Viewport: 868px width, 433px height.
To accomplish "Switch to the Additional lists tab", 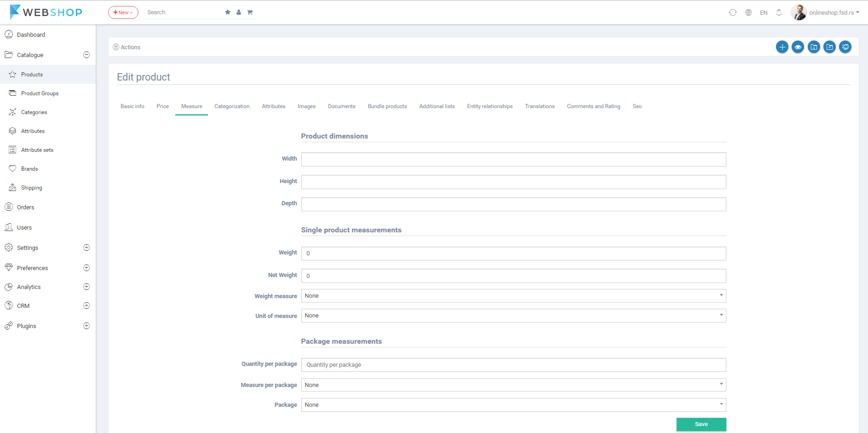I will point(437,106).
